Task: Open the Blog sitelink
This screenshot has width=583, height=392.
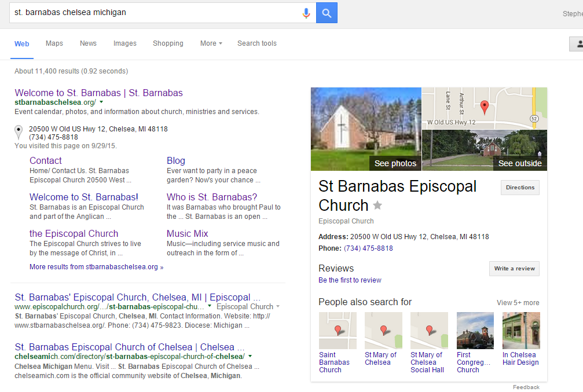Action: (176, 160)
